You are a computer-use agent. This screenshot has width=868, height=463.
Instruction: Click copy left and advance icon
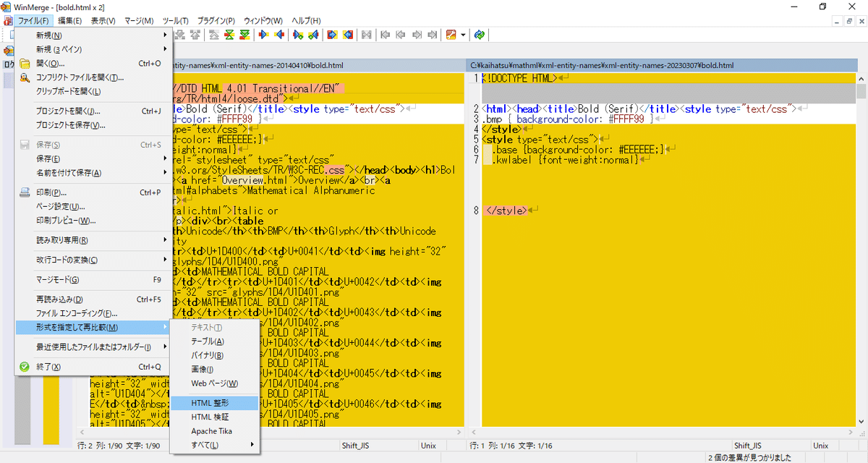pos(313,35)
